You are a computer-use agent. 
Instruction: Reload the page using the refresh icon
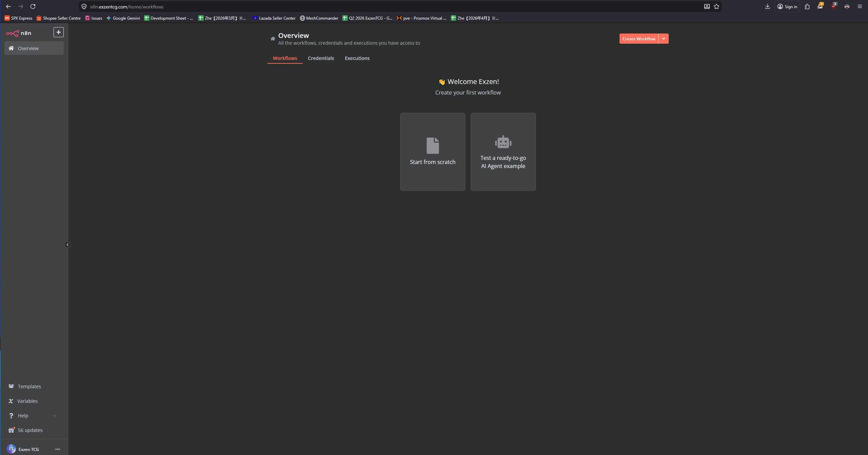click(33, 6)
